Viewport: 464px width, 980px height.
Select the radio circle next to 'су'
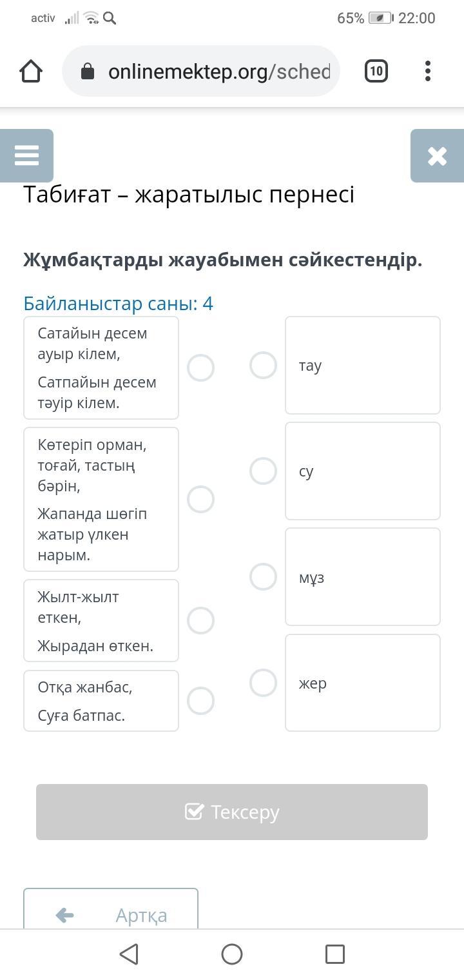click(263, 471)
